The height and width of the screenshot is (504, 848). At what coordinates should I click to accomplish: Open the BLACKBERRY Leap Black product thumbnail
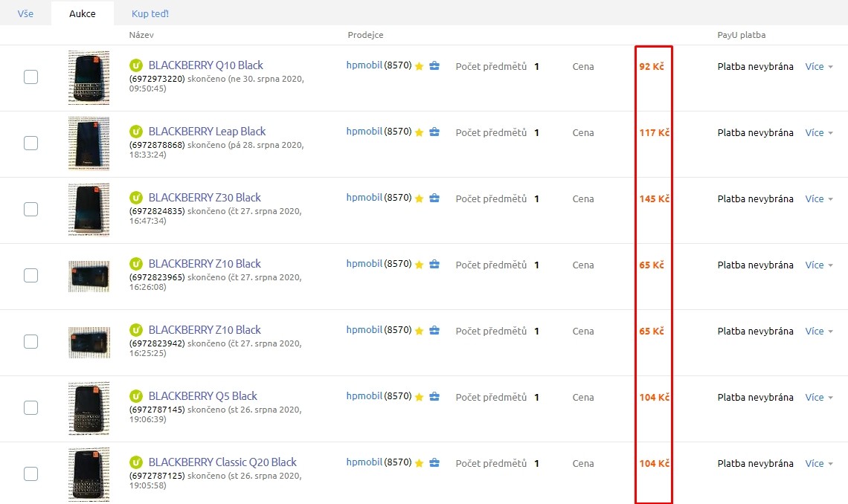coord(89,144)
